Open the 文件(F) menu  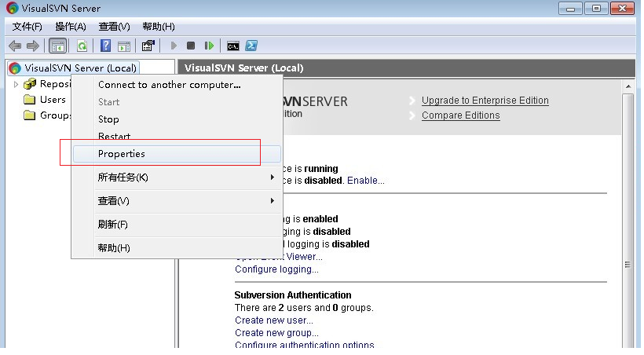pos(27,27)
